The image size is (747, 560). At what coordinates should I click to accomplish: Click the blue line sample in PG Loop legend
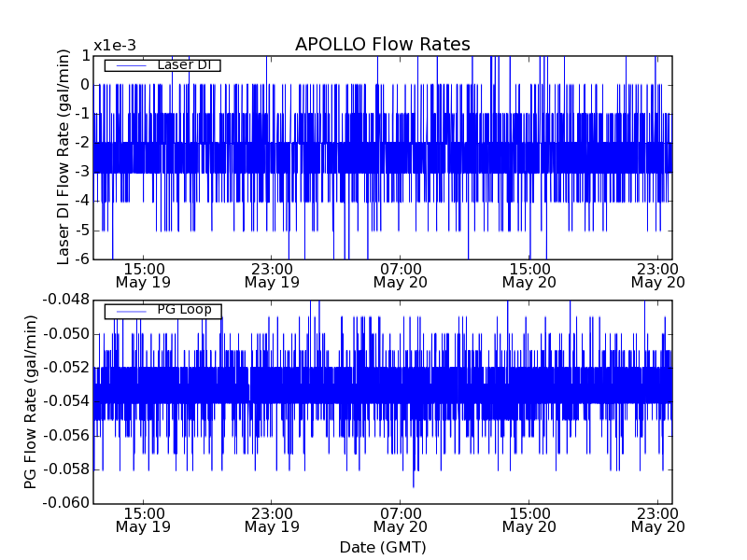click(x=130, y=311)
